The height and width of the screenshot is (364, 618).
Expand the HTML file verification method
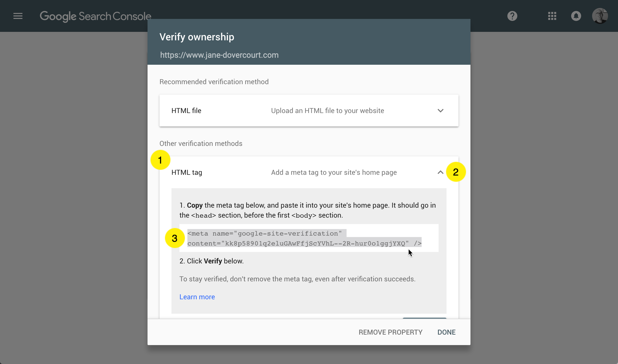click(x=440, y=111)
